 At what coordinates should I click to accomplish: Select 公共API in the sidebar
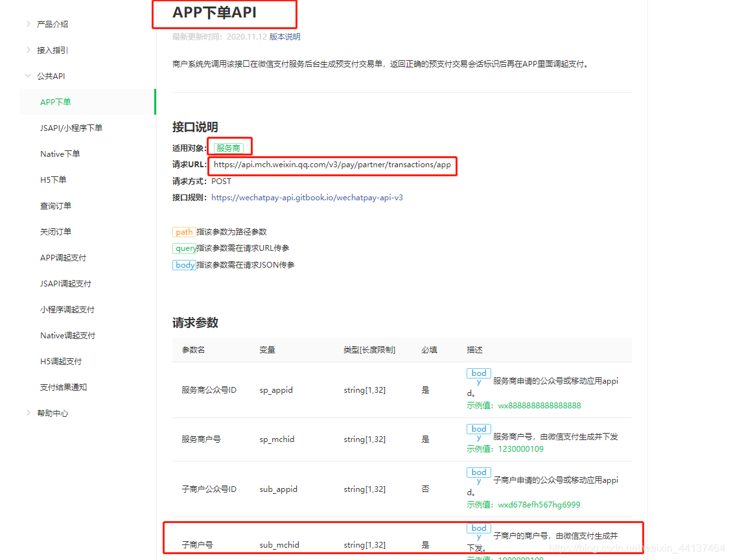[x=51, y=76]
